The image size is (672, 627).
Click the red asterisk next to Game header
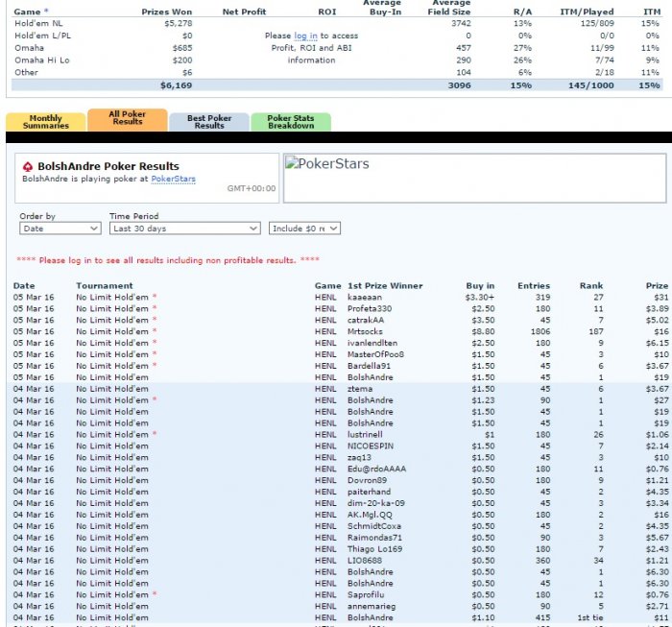[46, 12]
